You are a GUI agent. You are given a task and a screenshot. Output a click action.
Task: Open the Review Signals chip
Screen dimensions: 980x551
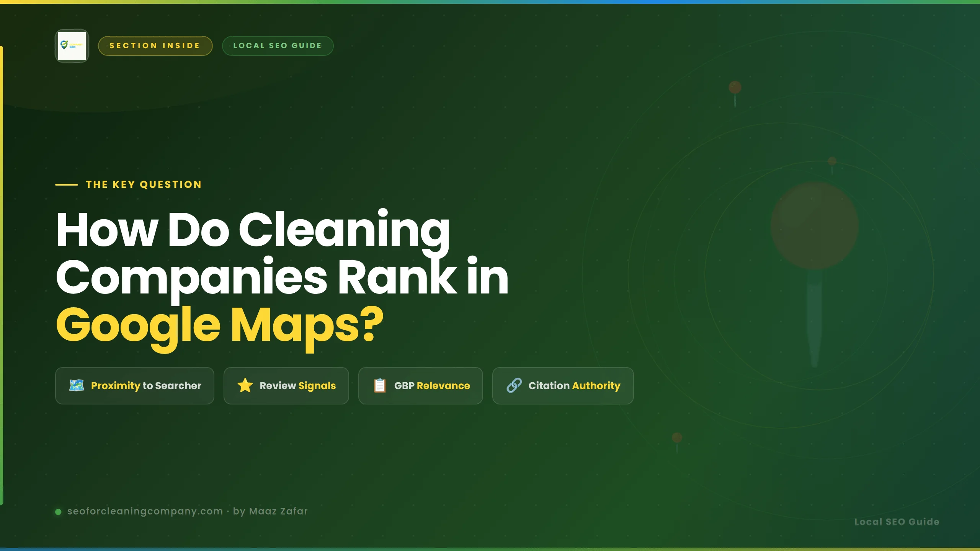[286, 386]
